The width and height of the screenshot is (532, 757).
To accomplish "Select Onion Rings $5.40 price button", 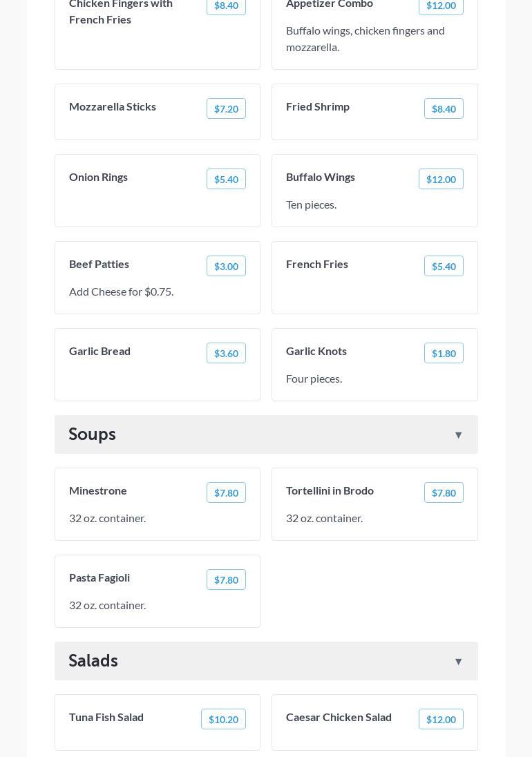I will [226, 180].
